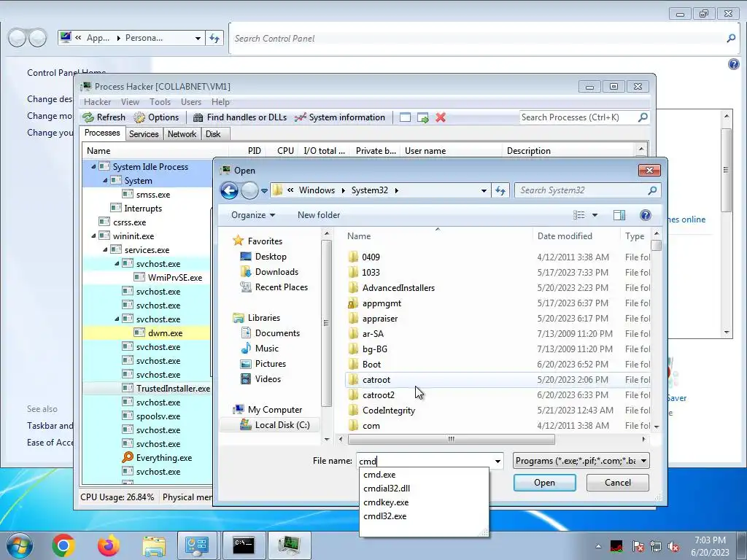Switch to Process Hacker taskbar icon

tap(290, 545)
